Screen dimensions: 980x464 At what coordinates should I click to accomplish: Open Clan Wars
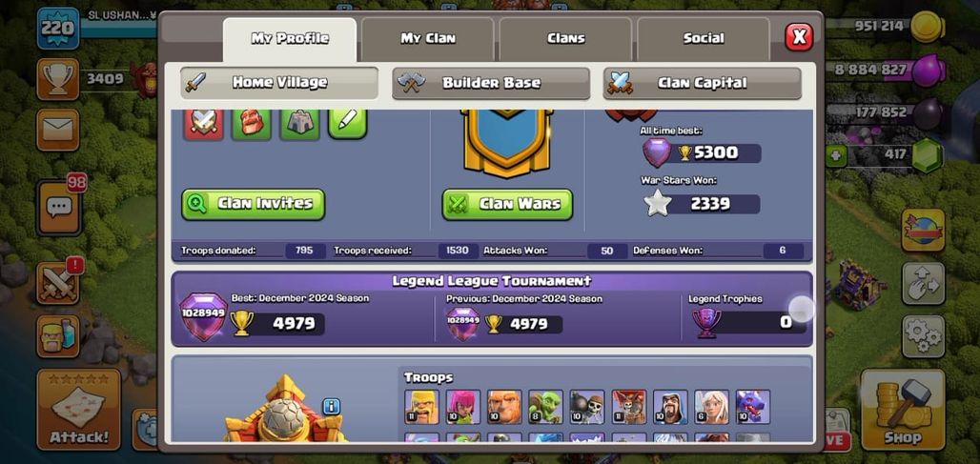[x=507, y=204]
